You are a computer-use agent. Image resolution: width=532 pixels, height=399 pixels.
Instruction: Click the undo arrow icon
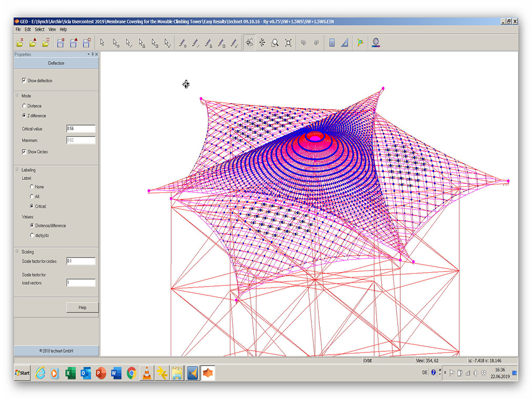click(x=303, y=43)
